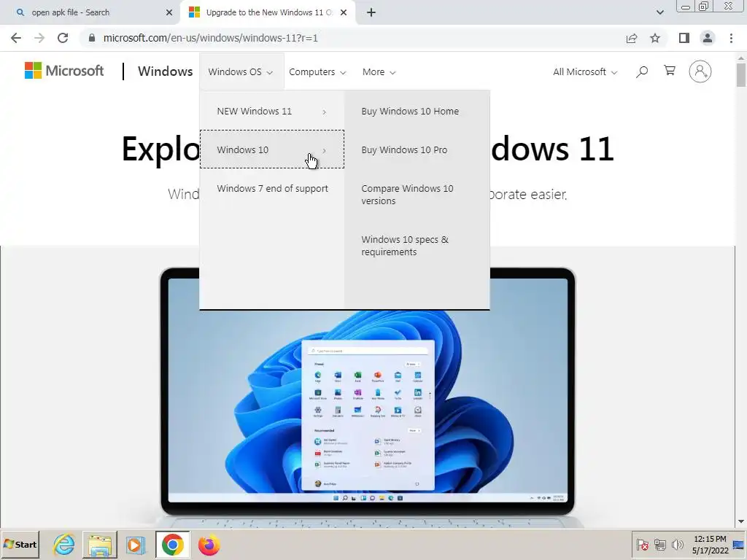
Task: Click the browser forward arrow
Action: coord(39,38)
